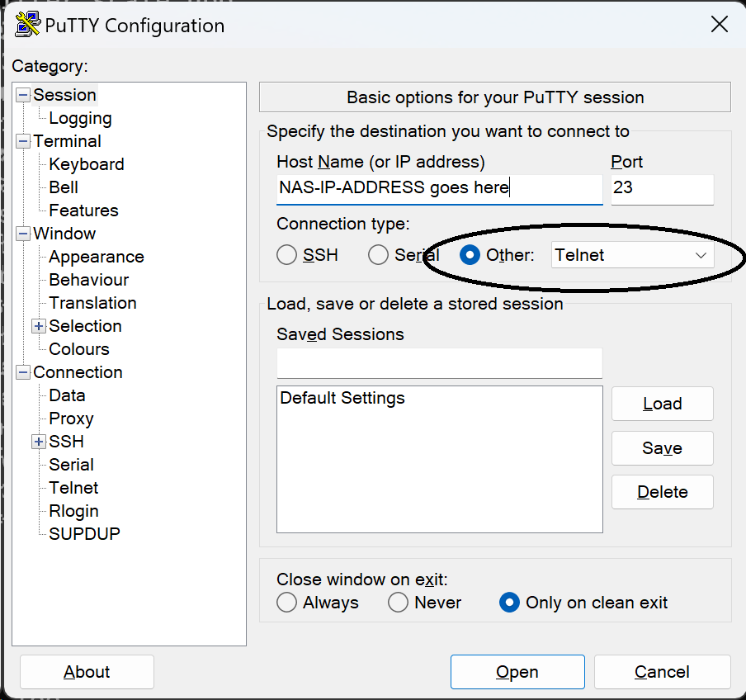Open the Logging settings page
Image resolution: width=746 pixels, height=700 pixels.
pos(80,118)
